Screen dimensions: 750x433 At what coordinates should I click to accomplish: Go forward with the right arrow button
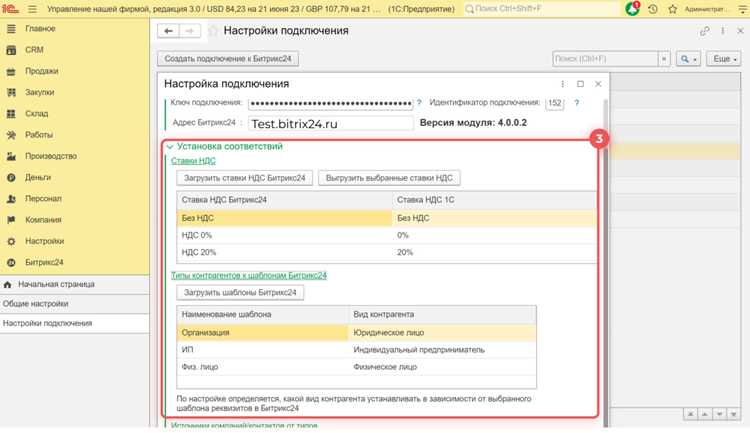tap(190, 31)
